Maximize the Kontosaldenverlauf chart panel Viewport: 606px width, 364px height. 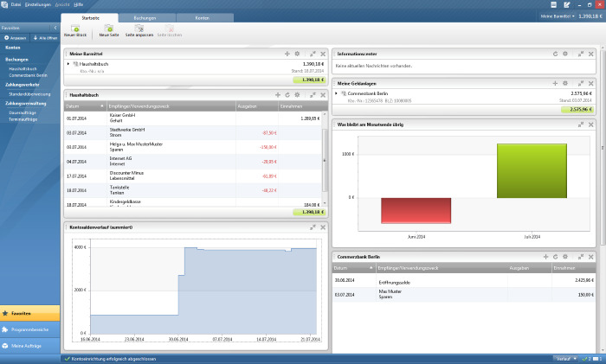pyautogui.click(x=313, y=227)
